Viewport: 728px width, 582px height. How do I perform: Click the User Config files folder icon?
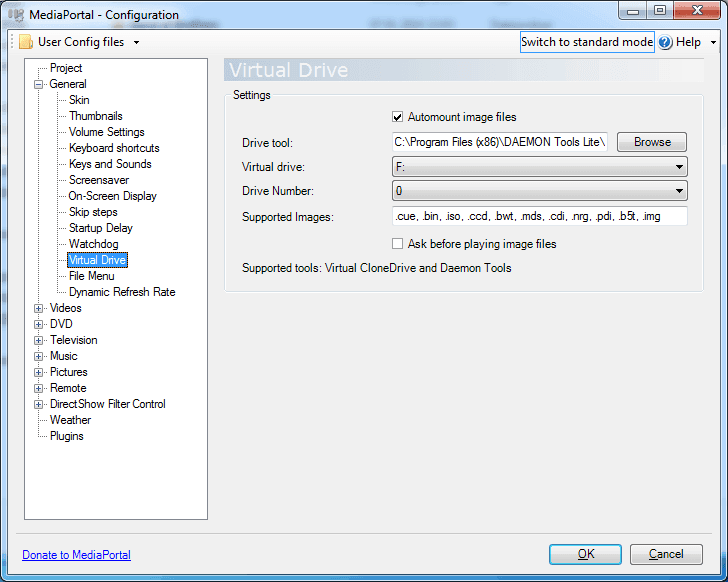[26, 42]
